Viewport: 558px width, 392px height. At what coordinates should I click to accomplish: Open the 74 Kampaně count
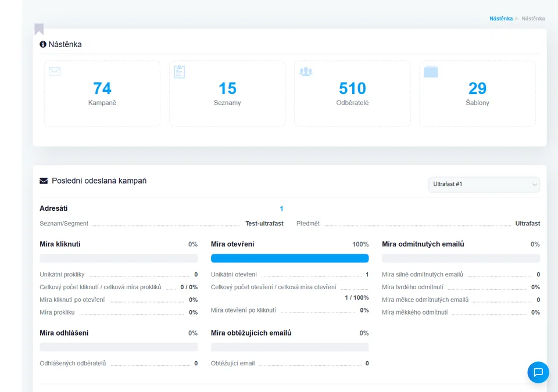[102, 88]
